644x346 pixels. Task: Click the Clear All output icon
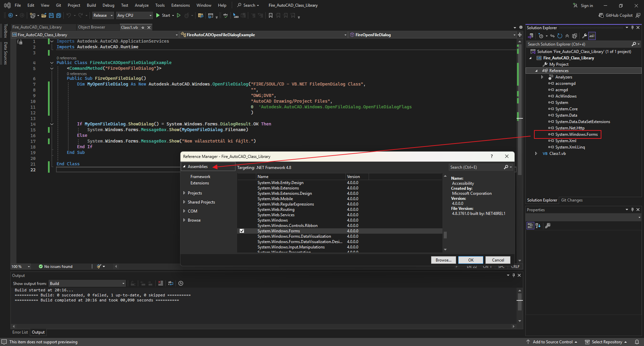[x=161, y=283]
